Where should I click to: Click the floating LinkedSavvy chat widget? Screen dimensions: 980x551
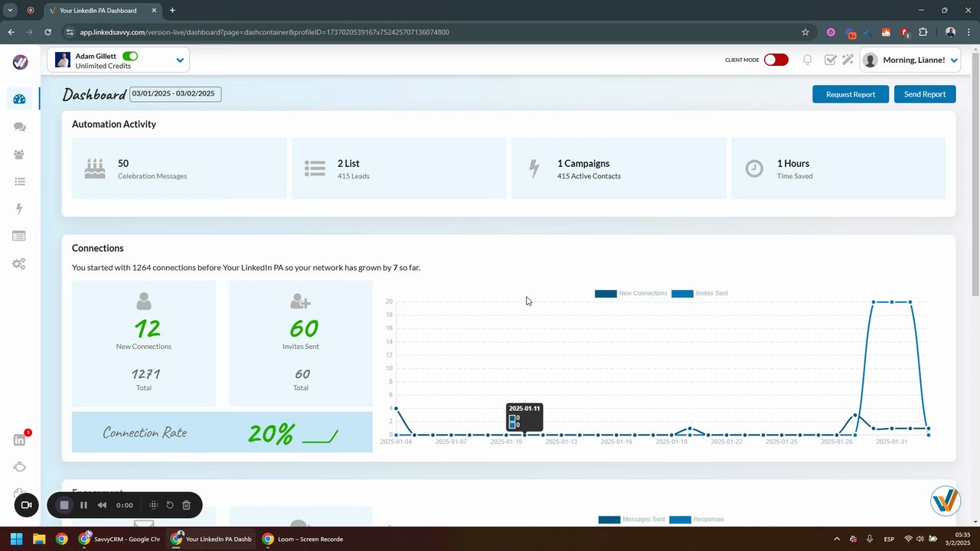(946, 501)
